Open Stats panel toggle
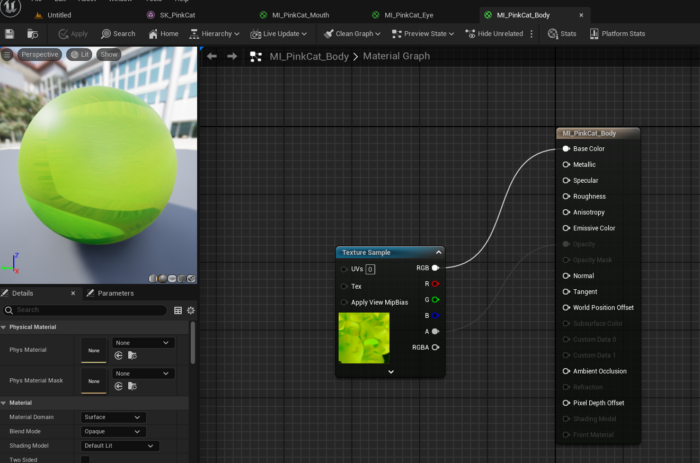Image resolution: width=700 pixels, height=463 pixels. pos(562,34)
